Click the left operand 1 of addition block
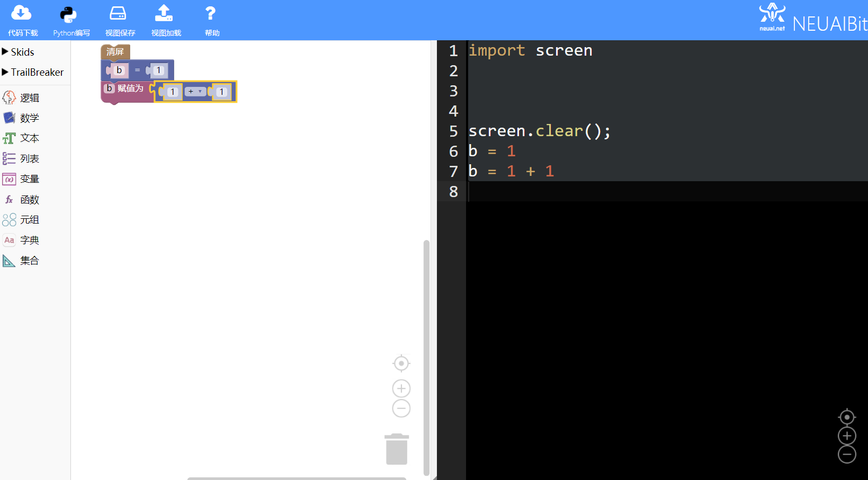Viewport: 868px width, 480px height. pyautogui.click(x=173, y=92)
